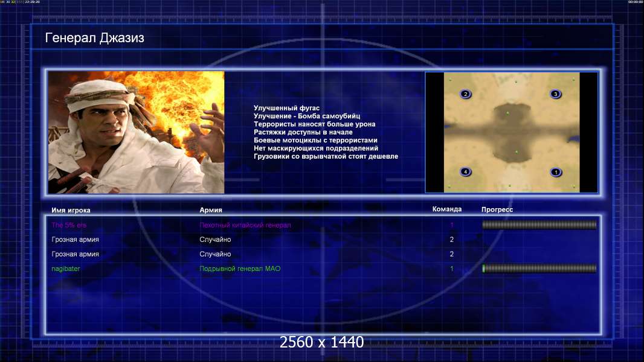
Task: Click army 'Пехотный китайский генерал'
Action: [245, 225]
